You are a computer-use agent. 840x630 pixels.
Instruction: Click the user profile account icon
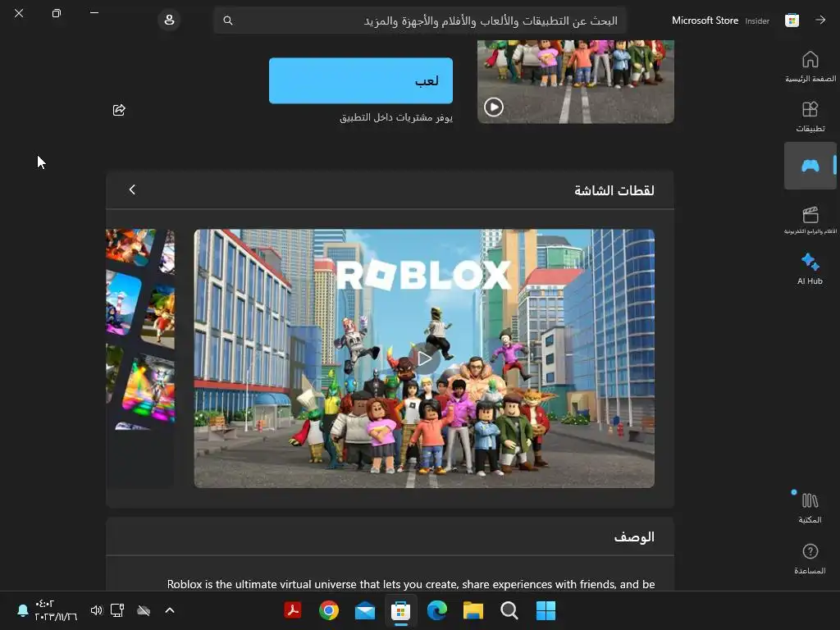point(169,21)
